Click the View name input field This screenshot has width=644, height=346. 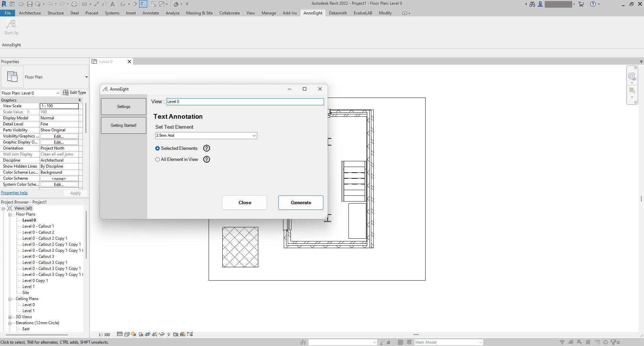click(x=245, y=102)
